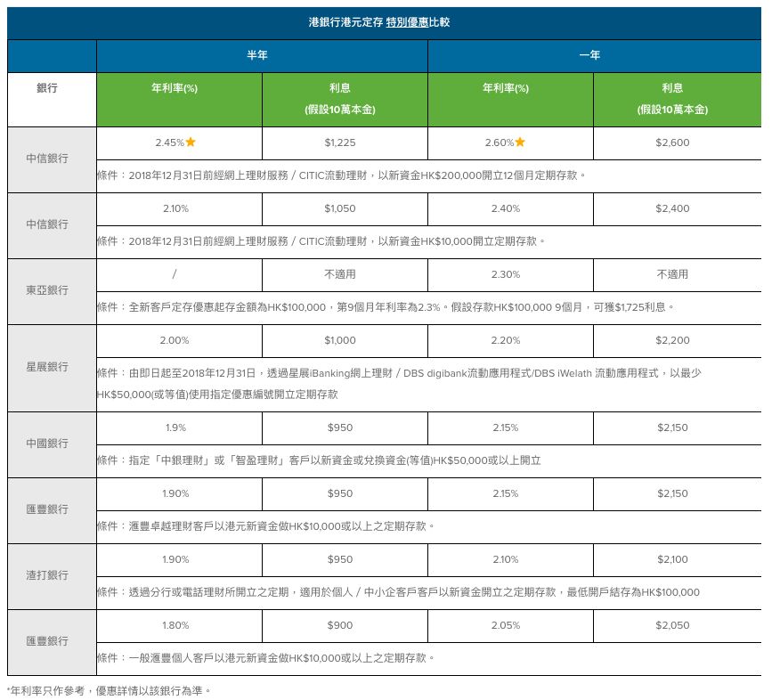Select the 2.40% one-year rate cell
Image resolution: width=780 pixels, height=700 pixels.
[x=510, y=209]
